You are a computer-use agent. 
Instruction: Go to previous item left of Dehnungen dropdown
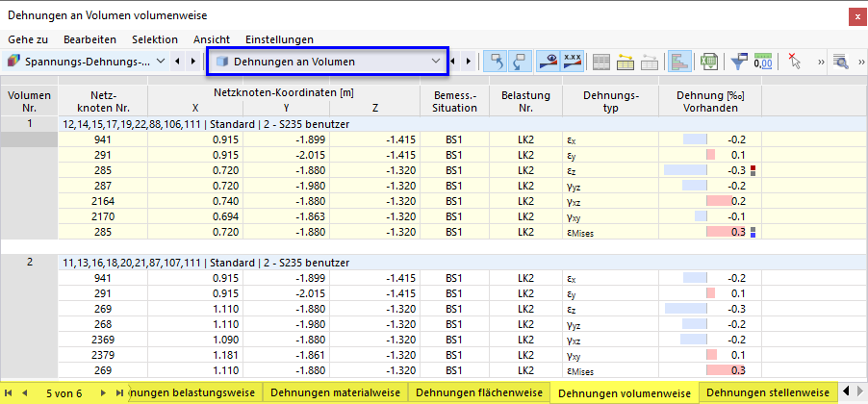[x=177, y=62]
